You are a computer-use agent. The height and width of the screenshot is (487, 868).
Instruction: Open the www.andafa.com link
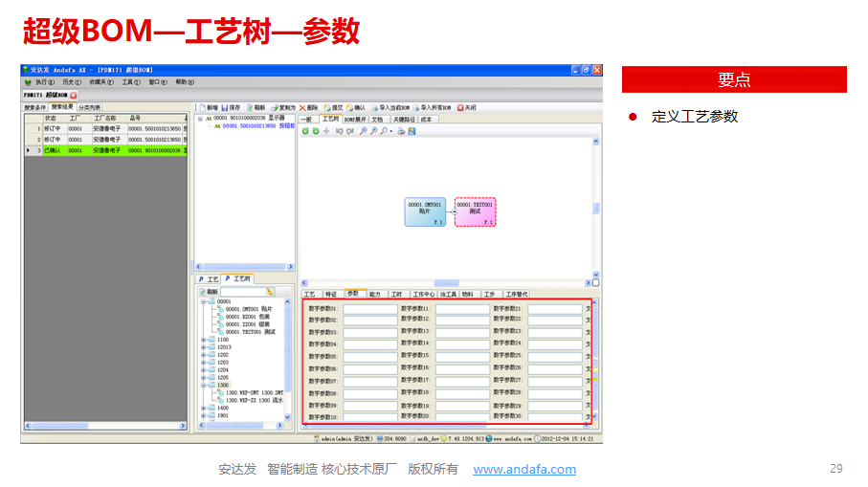click(x=524, y=469)
